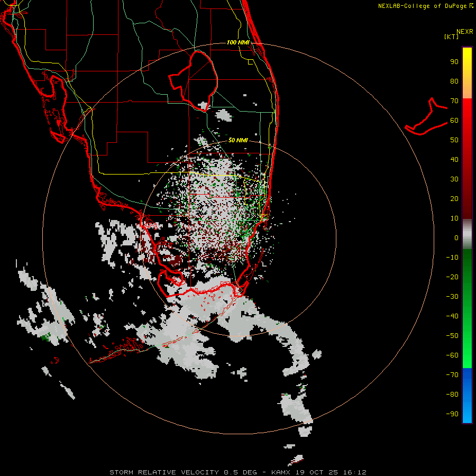
Task: Click the NEXLAB-College of DuPage credit text
Action: 425,6
